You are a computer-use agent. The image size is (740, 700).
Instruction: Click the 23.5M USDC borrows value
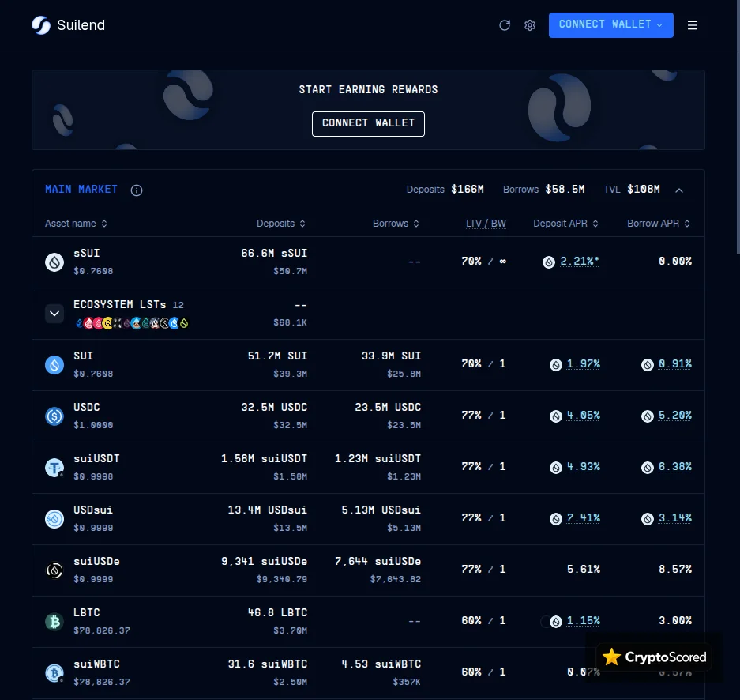click(x=388, y=408)
